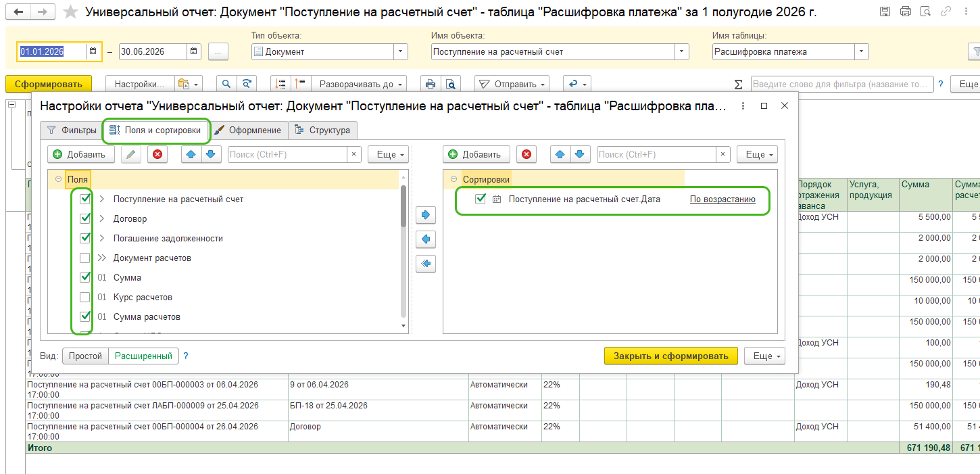Switch view to Простой
980x474 pixels.
85,356
